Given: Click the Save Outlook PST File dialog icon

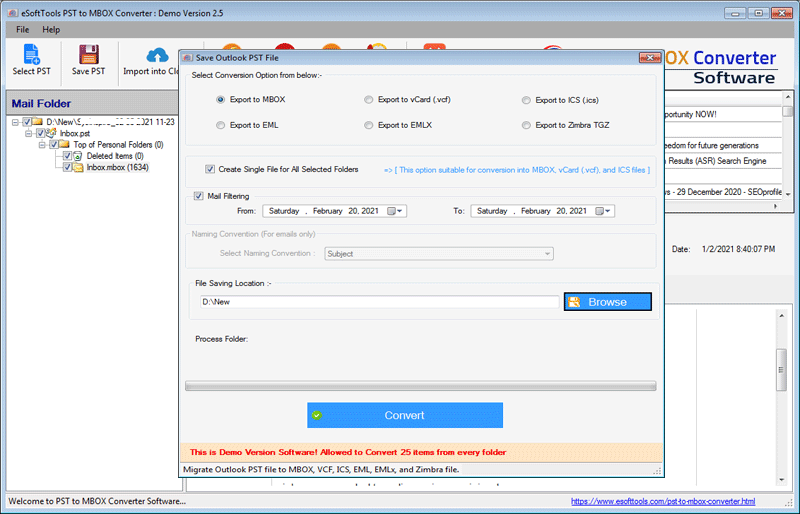Looking at the screenshot, I should click(187, 58).
